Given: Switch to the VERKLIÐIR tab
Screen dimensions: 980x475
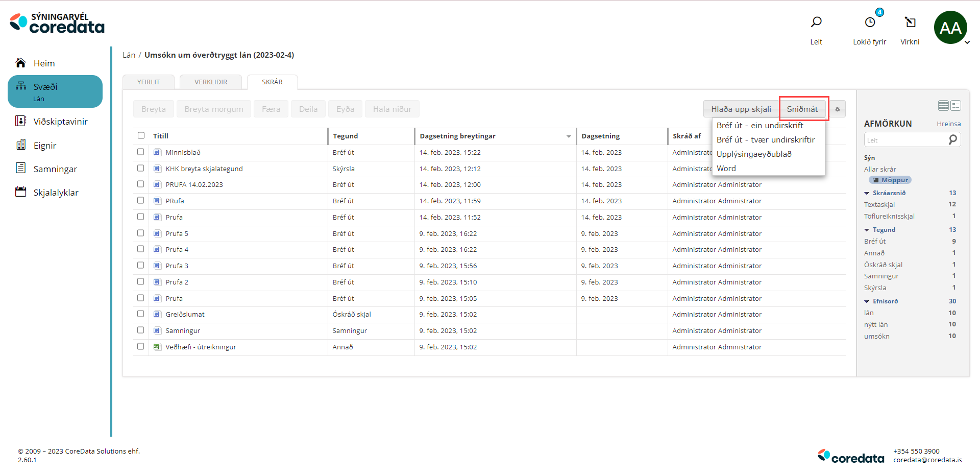Looking at the screenshot, I should [x=211, y=82].
